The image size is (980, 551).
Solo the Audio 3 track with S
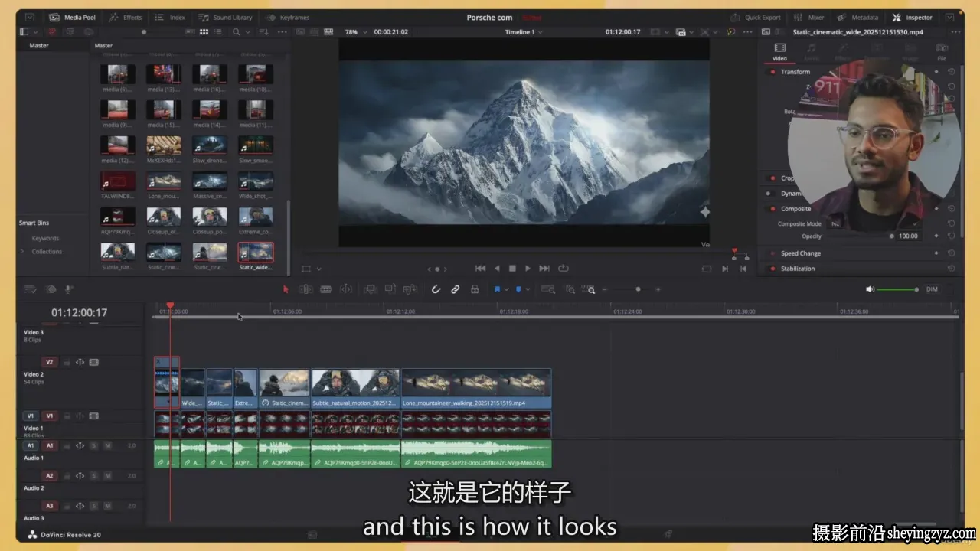(x=94, y=506)
